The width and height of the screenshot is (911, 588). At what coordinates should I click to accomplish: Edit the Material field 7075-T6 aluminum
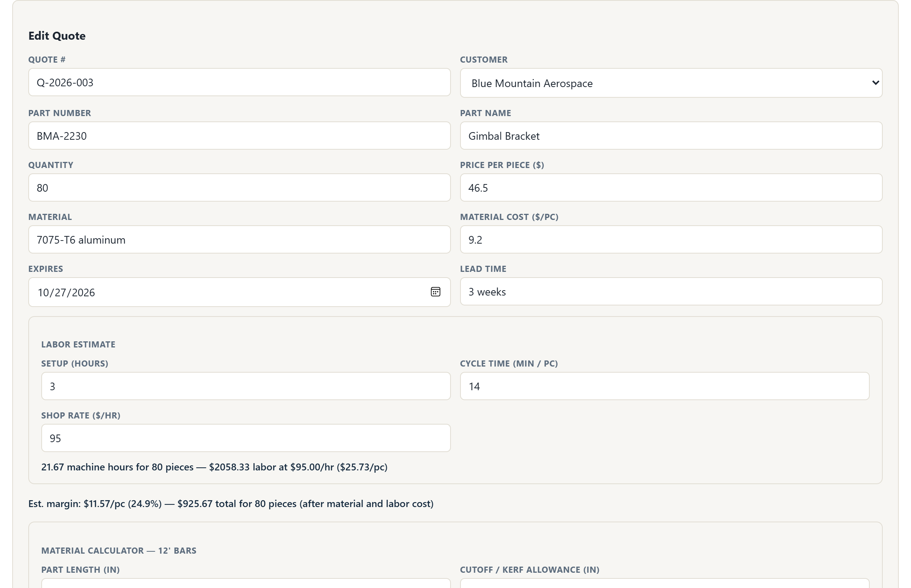(x=239, y=239)
